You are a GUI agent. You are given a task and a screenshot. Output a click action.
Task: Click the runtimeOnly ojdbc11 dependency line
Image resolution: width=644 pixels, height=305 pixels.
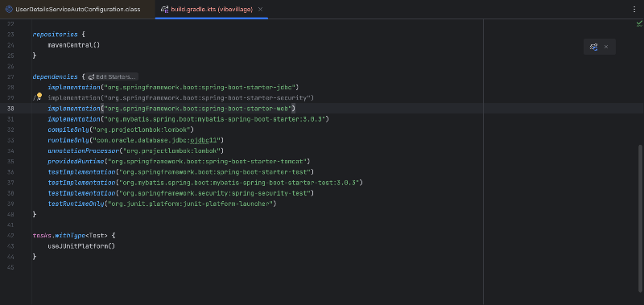(136, 140)
